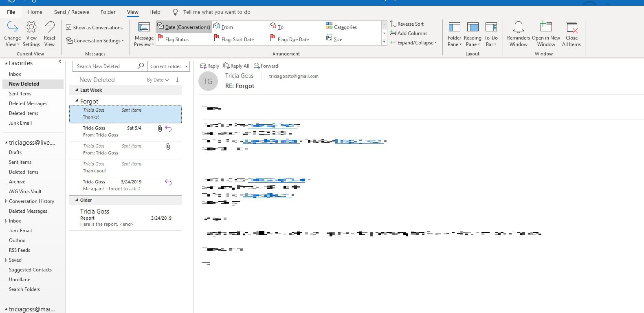Collapse the triciagoss@live account tree
The image size is (644, 313).
click(6, 143)
